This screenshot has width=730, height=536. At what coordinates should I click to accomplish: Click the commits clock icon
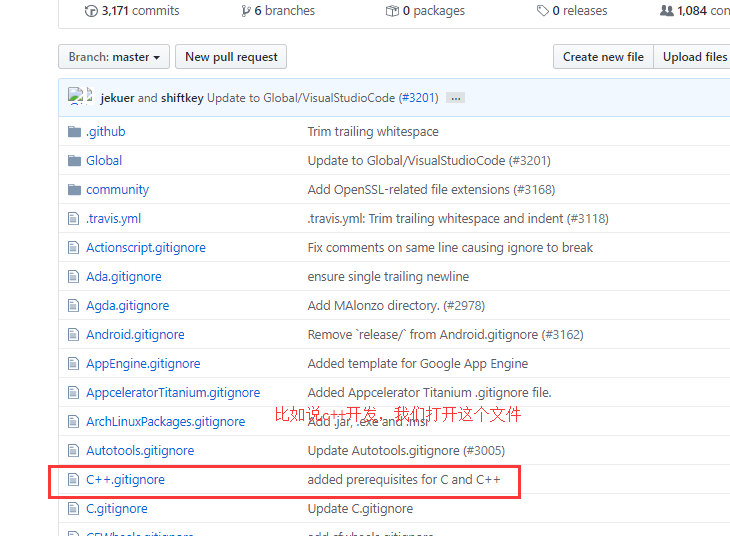click(91, 11)
